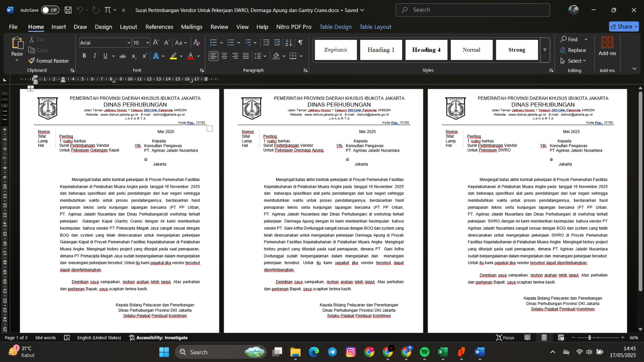This screenshot has height=362, width=644.
Task: Open Change Case dropdown
Action: point(181,42)
